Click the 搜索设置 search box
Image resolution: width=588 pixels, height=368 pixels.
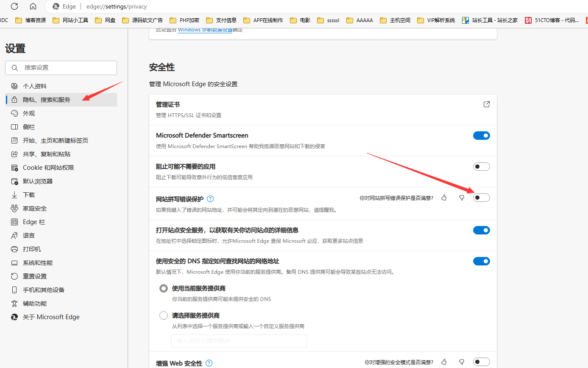61,68
